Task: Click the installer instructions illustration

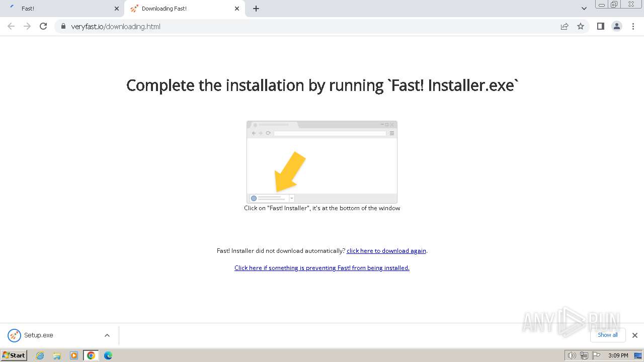Action: tap(322, 162)
